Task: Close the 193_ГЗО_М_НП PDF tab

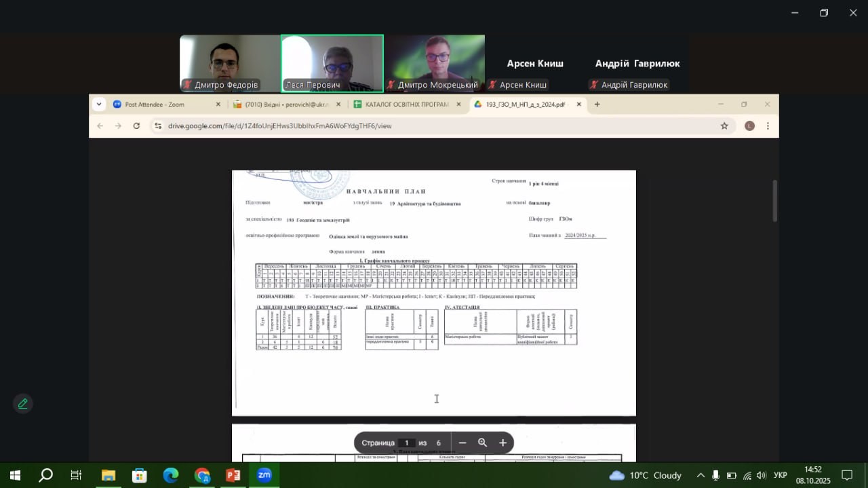Action: tap(578, 105)
